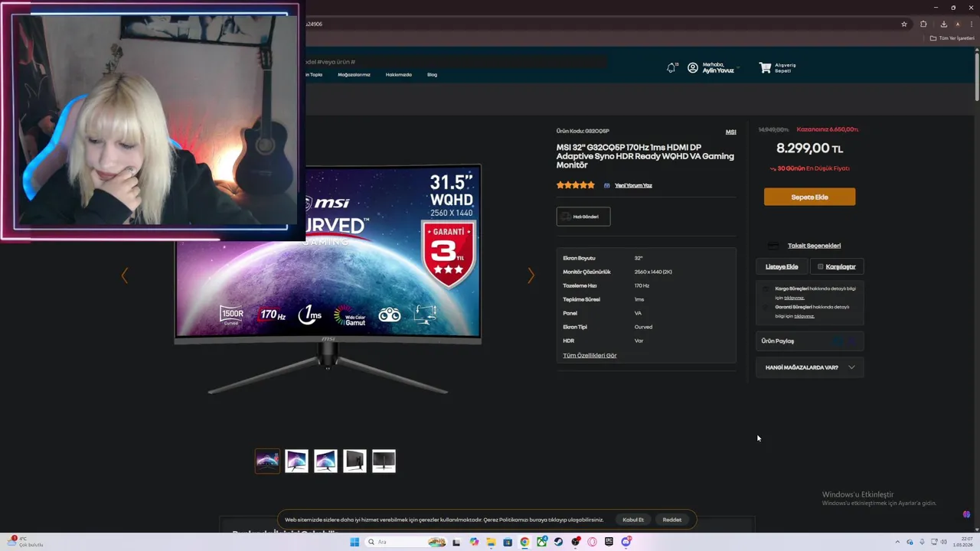Viewport: 980px width, 551px height.
Task: Open the Mağazalarımız menu item
Action: pos(354,75)
